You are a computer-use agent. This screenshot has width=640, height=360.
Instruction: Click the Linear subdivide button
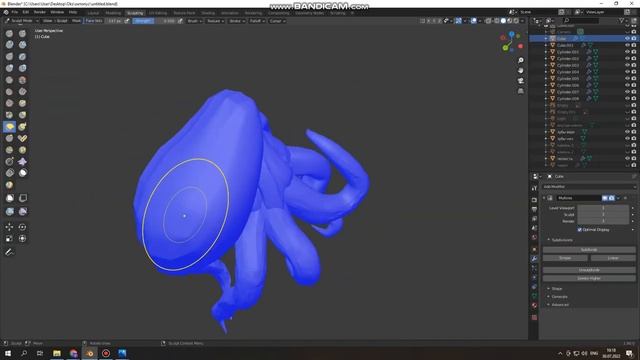(613, 258)
